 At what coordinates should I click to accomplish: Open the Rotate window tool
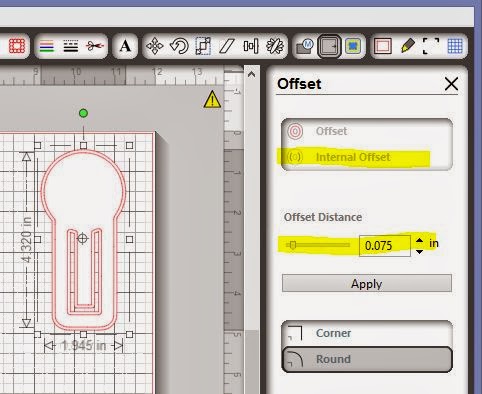tap(179, 46)
